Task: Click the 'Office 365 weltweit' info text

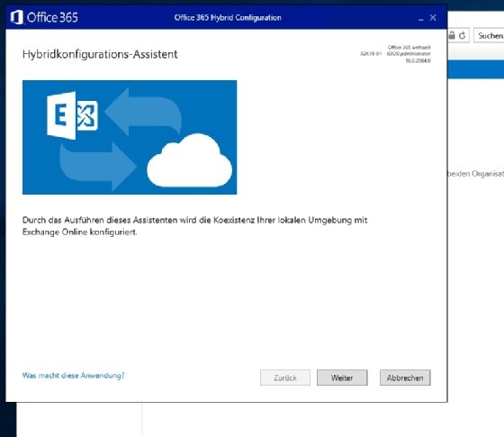Action: click(409, 47)
